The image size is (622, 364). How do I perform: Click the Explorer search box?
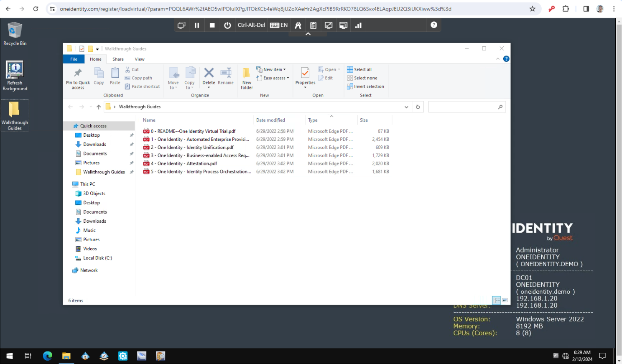pyautogui.click(x=467, y=107)
